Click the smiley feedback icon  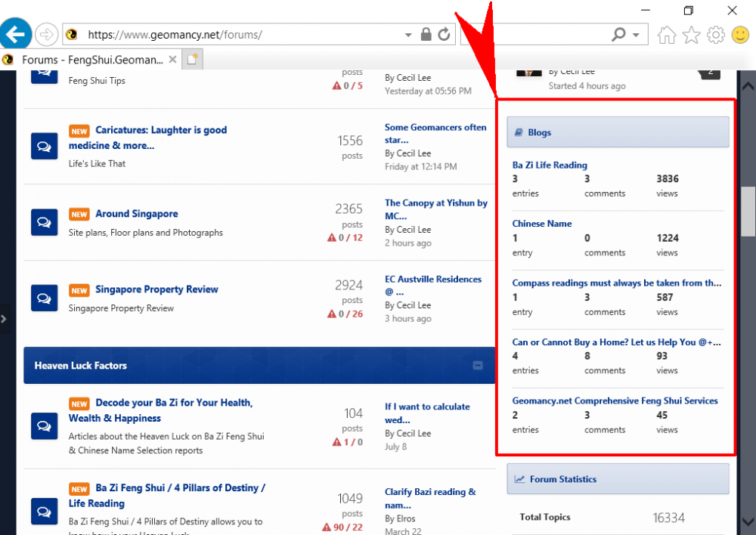pos(740,35)
